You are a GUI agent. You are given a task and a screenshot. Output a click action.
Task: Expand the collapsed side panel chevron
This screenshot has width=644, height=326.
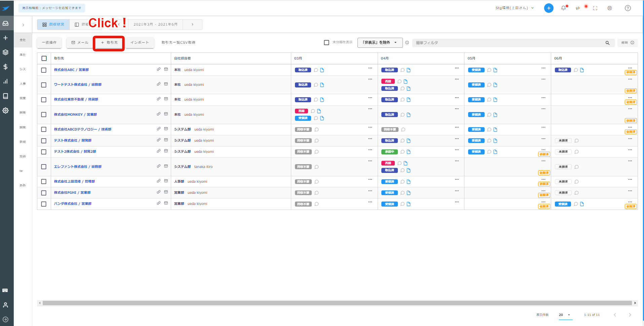click(23, 25)
